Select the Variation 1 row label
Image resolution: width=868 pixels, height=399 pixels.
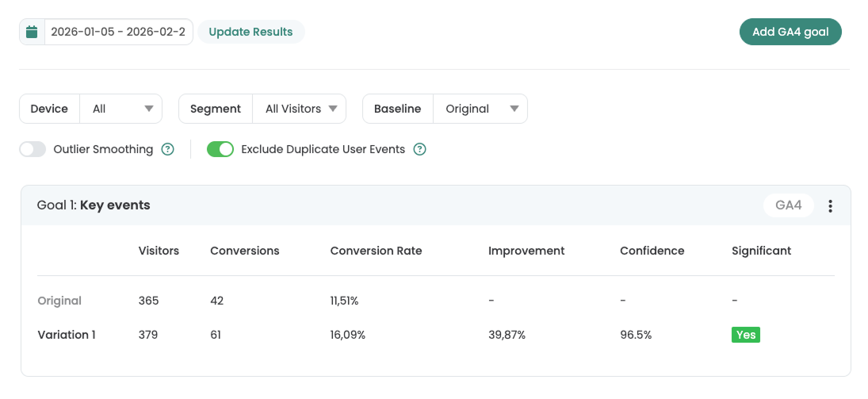click(67, 335)
